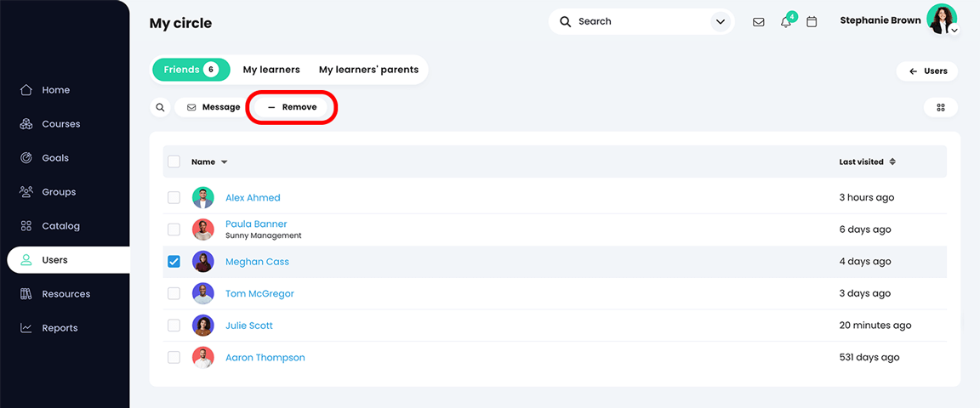The image size is (980, 408).
Task: Click Stephanie Brown's profile avatar
Action: tap(941, 20)
